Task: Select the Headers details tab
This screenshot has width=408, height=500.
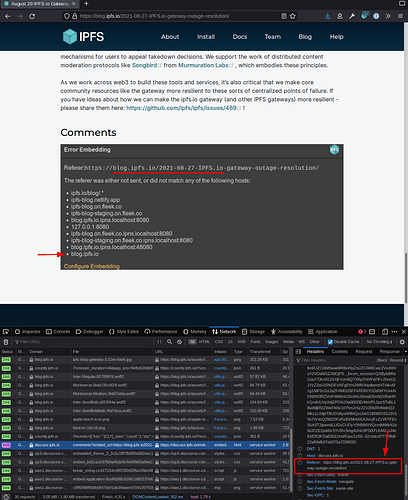Action: tap(315, 352)
